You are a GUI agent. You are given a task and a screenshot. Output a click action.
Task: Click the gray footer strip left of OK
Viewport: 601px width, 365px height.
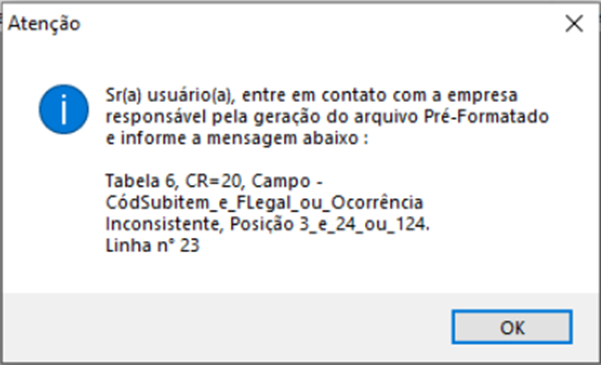pos(226,327)
